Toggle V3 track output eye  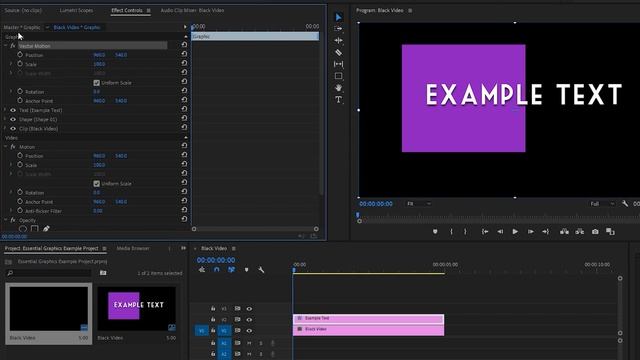(249, 309)
